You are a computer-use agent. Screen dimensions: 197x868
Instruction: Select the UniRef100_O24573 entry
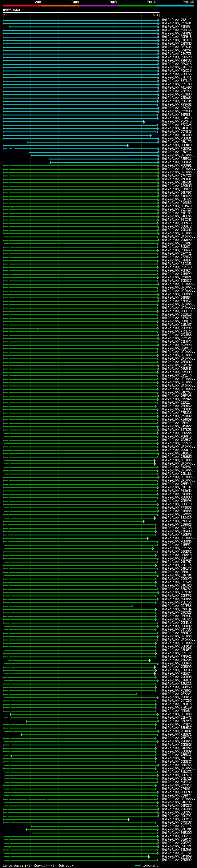[x=176, y=118]
